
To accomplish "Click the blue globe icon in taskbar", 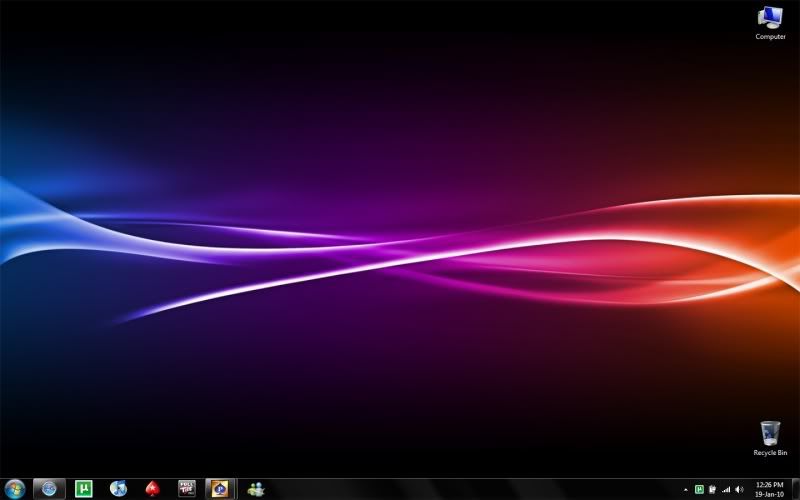I will [49, 489].
